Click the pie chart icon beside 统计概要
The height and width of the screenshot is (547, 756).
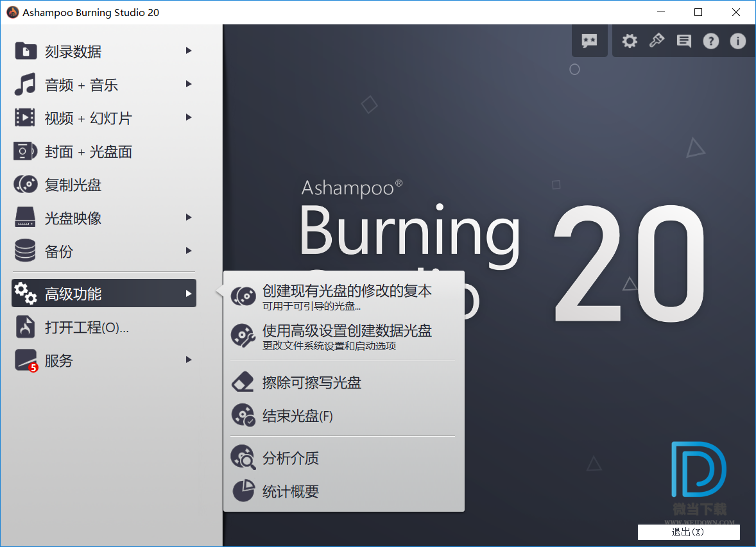[243, 491]
